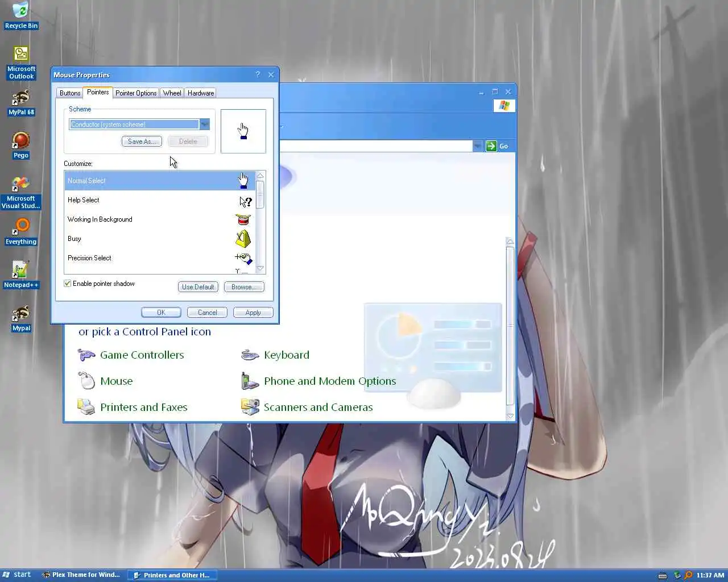Click the Printers and Faxes icon
The height and width of the screenshot is (582, 728).
(x=86, y=407)
